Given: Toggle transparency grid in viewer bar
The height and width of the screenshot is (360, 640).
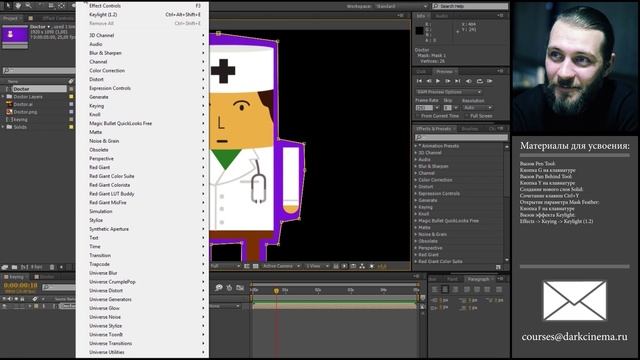Looking at the screenshot, I should pyautogui.click(x=256, y=266).
